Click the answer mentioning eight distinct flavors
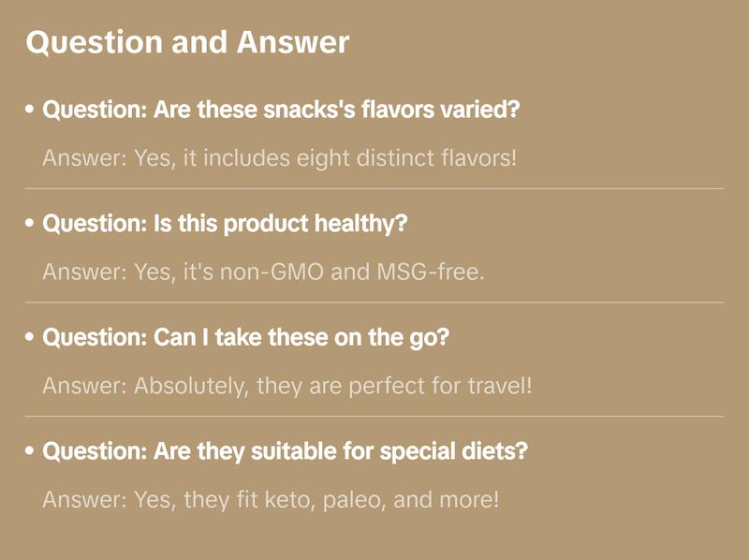Viewport: 749px width, 560px height. coord(279,156)
